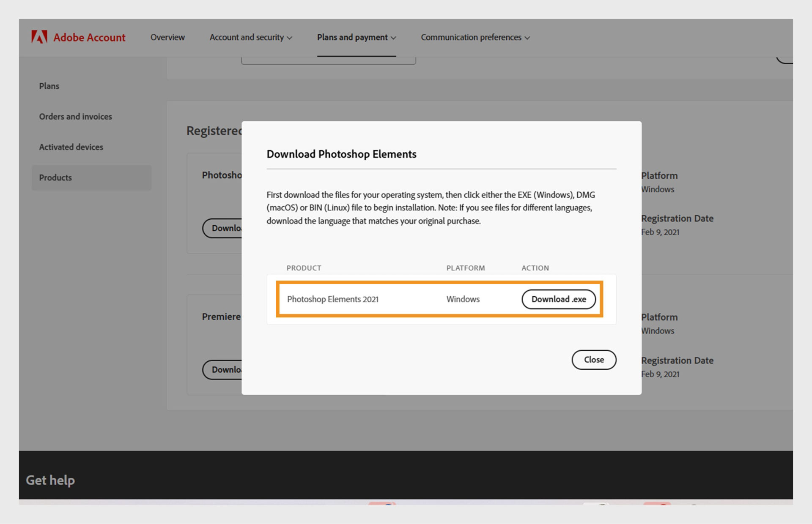Select Plans in the sidebar
The width and height of the screenshot is (812, 524).
click(x=49, y=86)
